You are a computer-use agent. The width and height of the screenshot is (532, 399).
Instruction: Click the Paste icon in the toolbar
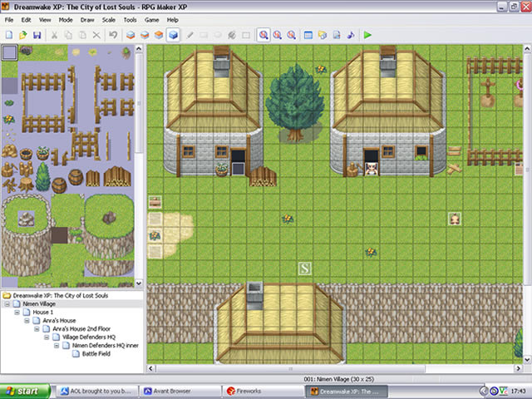pos(82,35)
